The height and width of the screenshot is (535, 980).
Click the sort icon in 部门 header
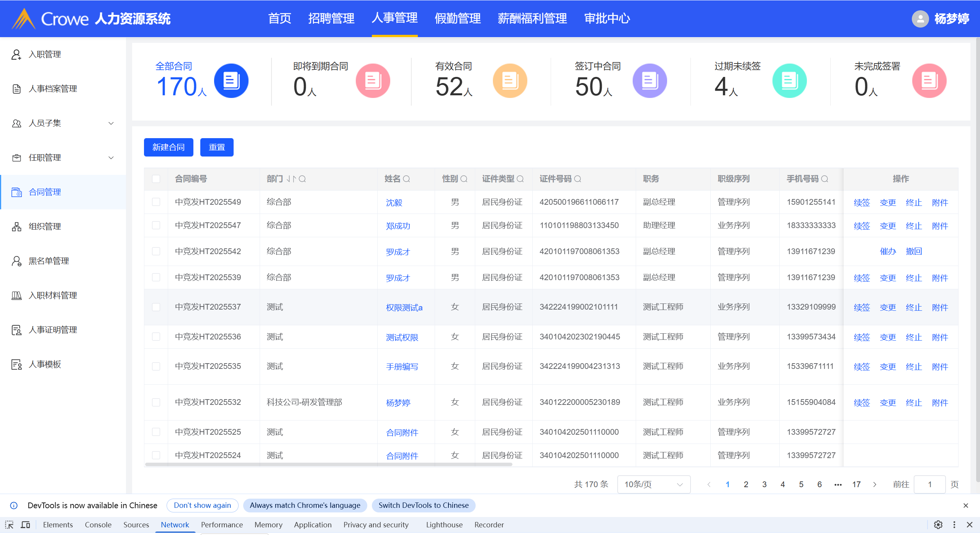click(x=291, y=179)
